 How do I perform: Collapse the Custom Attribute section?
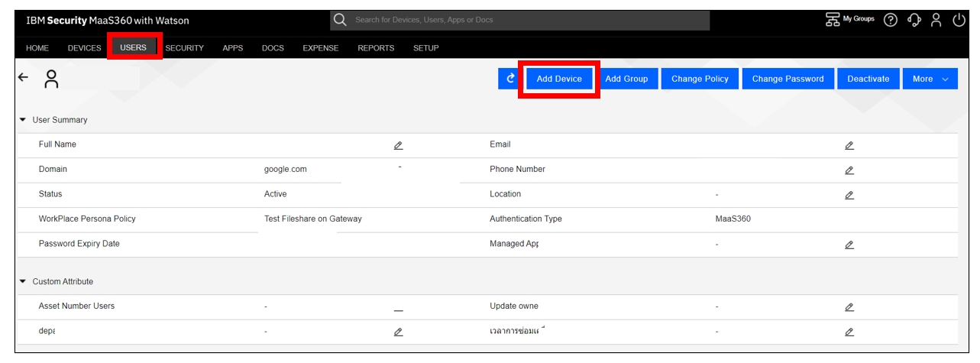click(23, 281)
